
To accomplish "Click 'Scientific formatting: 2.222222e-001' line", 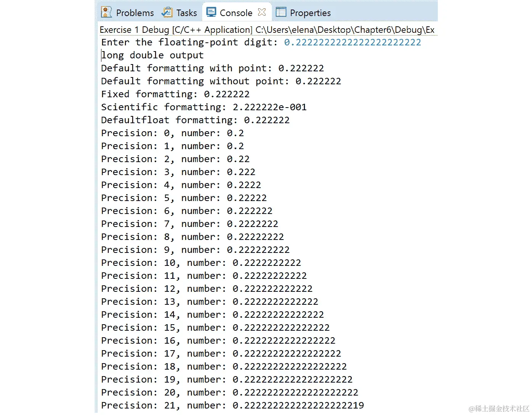I will (x=204, y=107).
